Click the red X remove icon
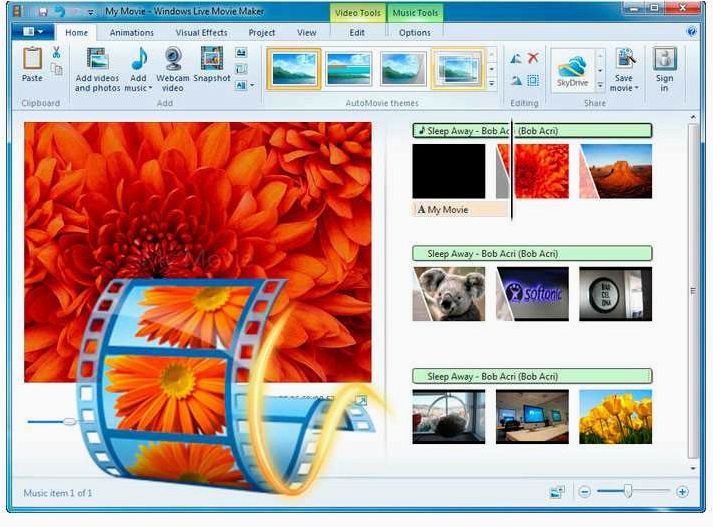Viewport: 713px width, 527px height. click(x=533, y=58)
